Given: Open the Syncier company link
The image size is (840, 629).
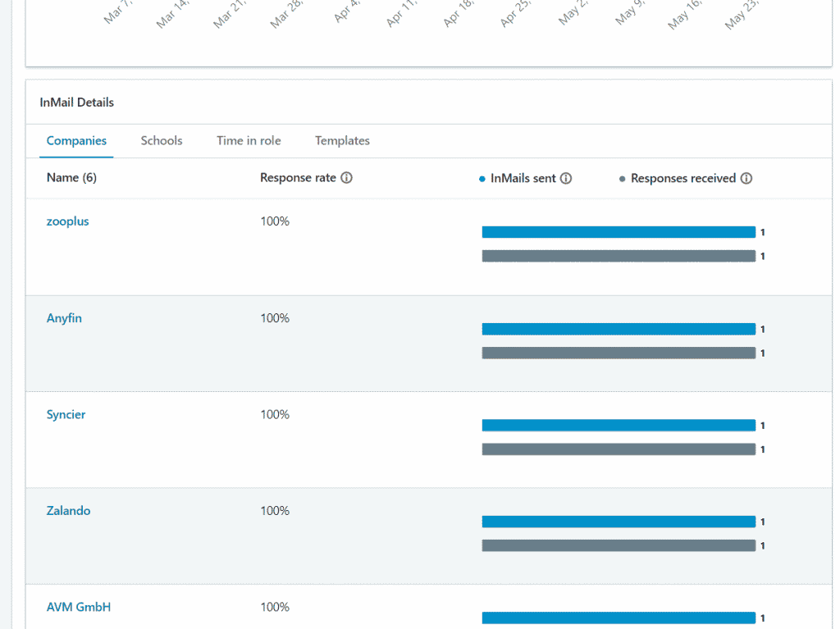Looking at the screenshot, I should click(66, 415).
